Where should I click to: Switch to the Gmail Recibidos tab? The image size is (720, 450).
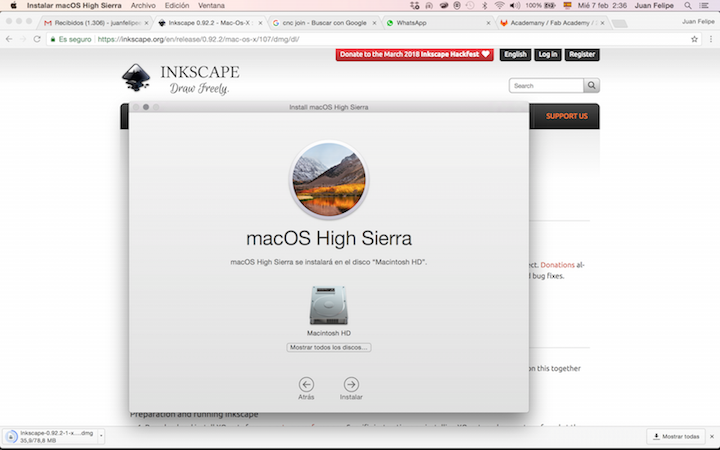96,22
